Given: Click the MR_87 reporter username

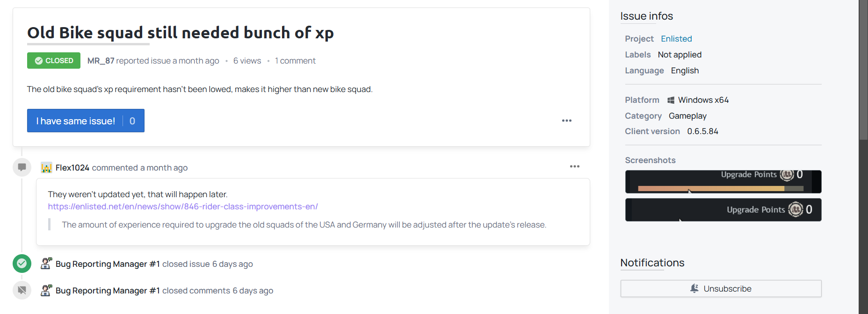Looking at the screenshot, I should pyautogui.click(x=101, y=61).
